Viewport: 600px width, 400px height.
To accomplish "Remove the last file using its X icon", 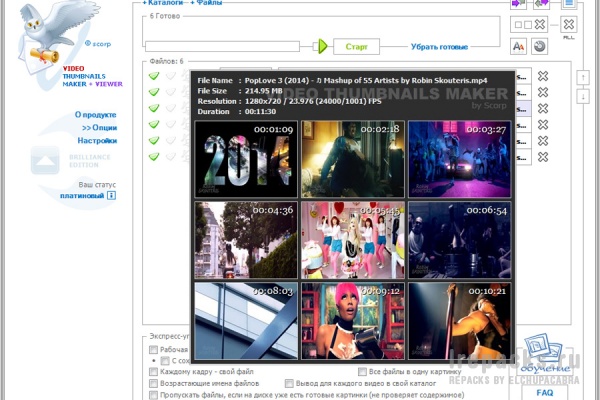I will point(543,157).
